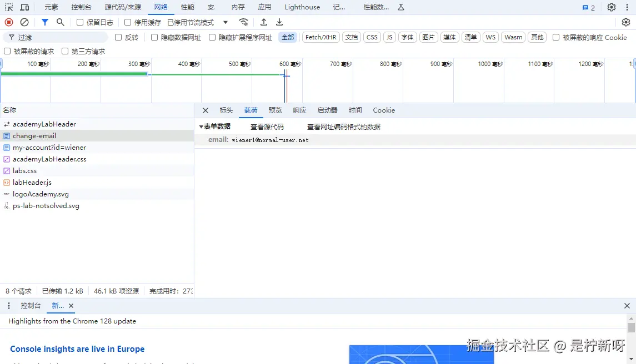Open the Lighthouse panel tab
Image resolution: width=636 pixels, height=364 pixels.
302,7
